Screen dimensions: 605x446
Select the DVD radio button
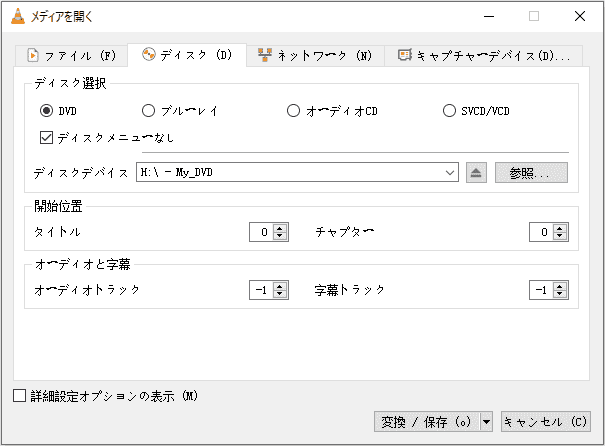tap(47, 111)
